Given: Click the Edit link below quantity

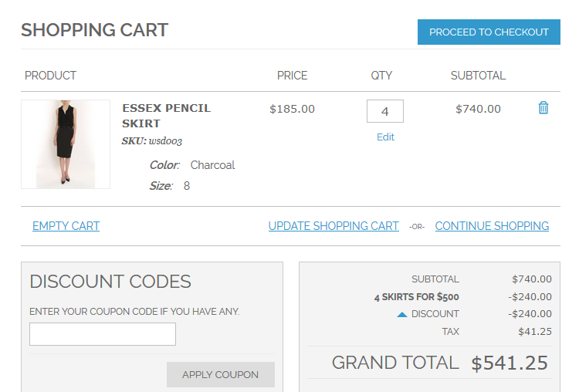Looking at the screenshot, I should [385, 137].
